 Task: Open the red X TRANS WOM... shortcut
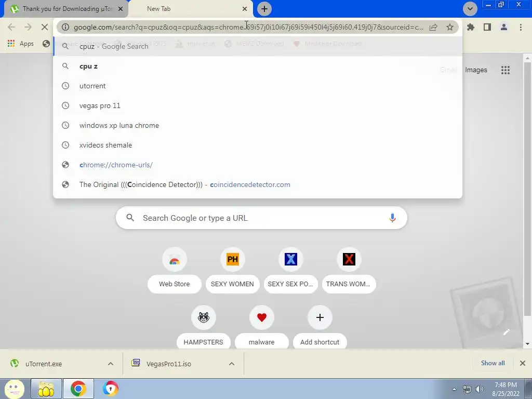[x=349, y=259]
